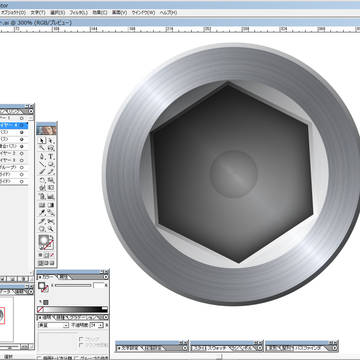
Task: Select the Column Graph tool
Action: pos(51,196)
